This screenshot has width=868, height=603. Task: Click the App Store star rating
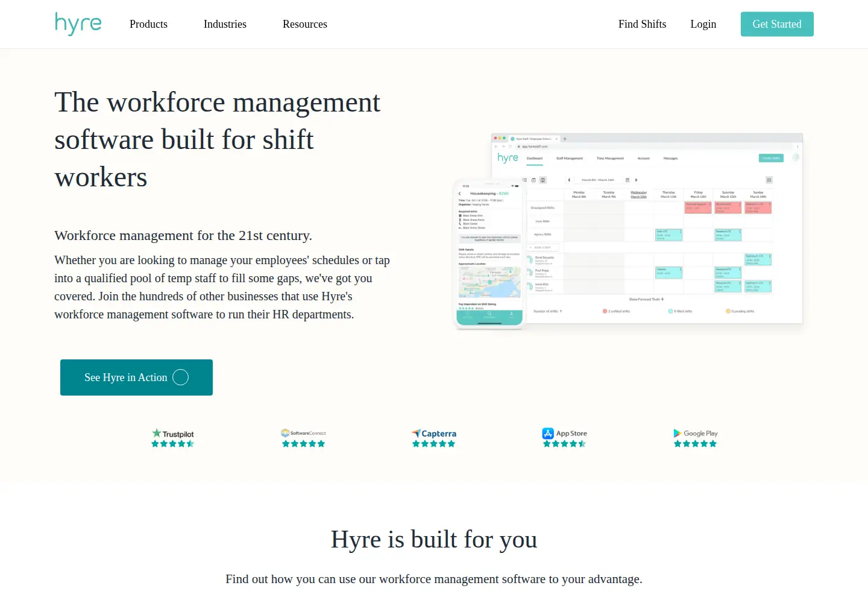(564, 444)
